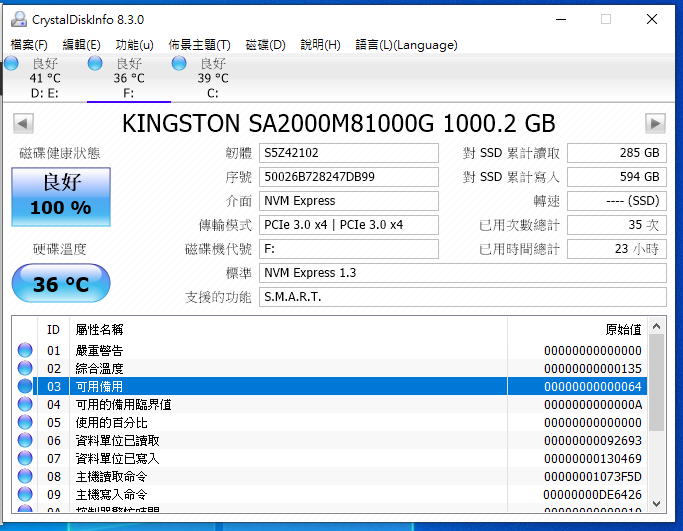Click the blue status orb for F: disk
The height and width of the screenshot is (531, 683).
click(x=95, y=64)
